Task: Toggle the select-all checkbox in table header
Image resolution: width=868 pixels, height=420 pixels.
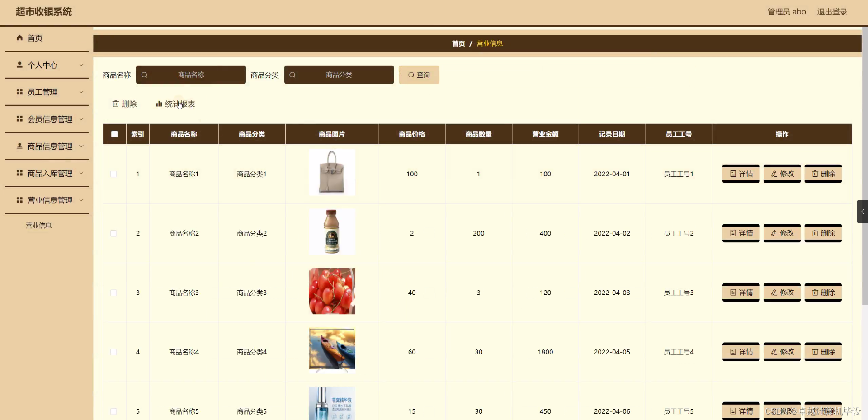Action: [x=114, y=134]
